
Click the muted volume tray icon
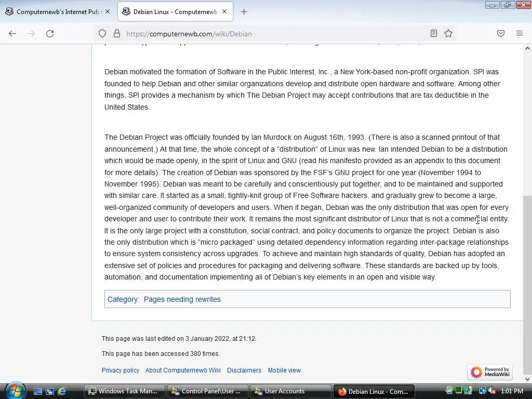(x=492, y=391)
